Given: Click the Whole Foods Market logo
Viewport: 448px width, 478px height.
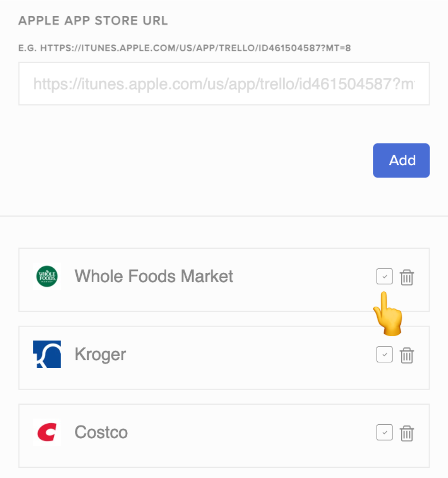Looking at the screenshot, I should (x=47, y=277).
